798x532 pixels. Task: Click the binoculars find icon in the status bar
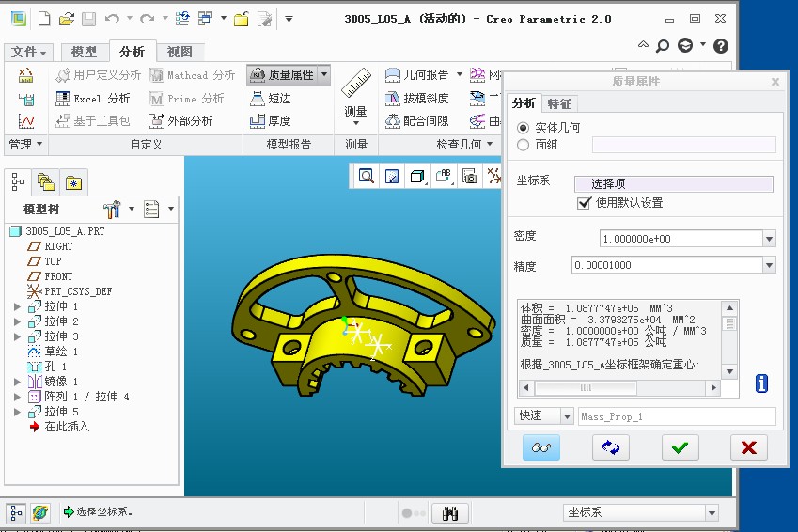point(449,513)
